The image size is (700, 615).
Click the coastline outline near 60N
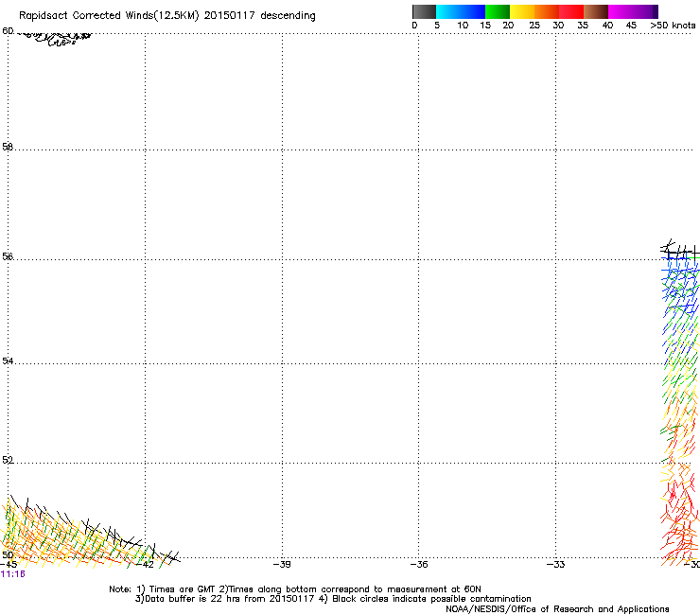[x=56, y=39]
